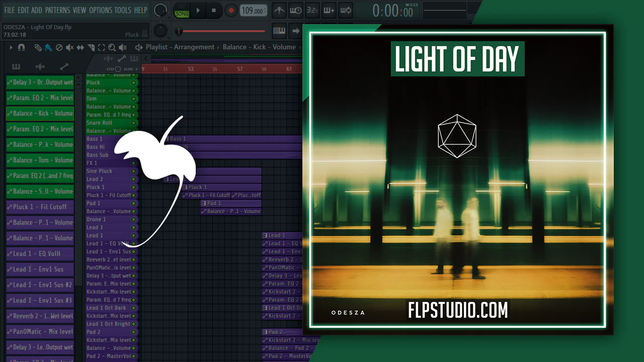Show automation clips in the picker panel
The width and height of the screenshot is (644, 362).
64,66
